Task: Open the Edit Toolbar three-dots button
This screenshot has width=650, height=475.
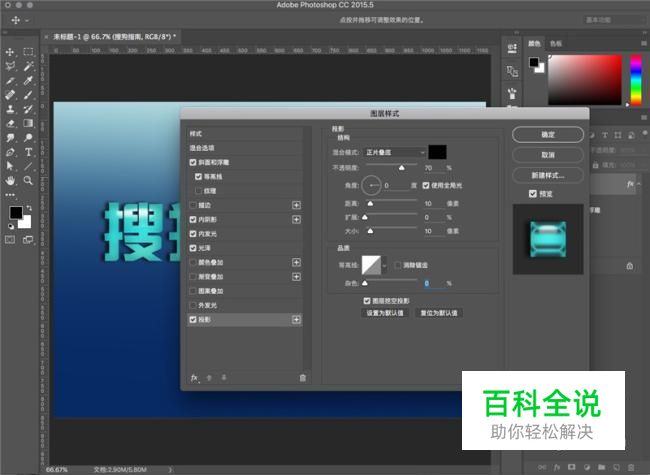Action: (x=10, y=194)
